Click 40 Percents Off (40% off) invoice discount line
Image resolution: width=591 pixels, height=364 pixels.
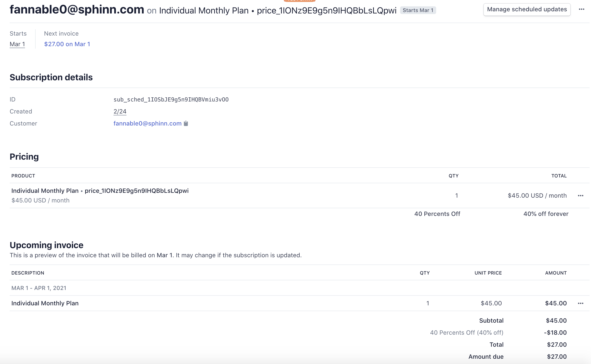[466, 333]
